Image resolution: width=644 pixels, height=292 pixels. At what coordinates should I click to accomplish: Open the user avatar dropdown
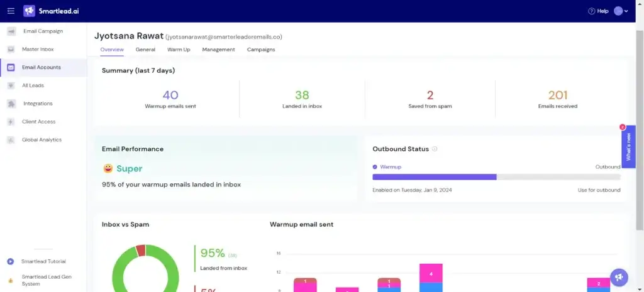621,11
